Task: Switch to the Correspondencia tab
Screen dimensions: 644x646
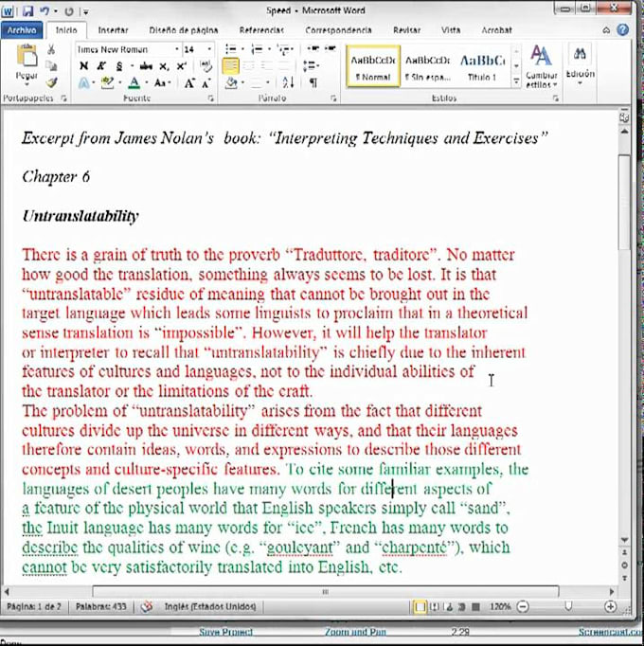Action: 338,30
